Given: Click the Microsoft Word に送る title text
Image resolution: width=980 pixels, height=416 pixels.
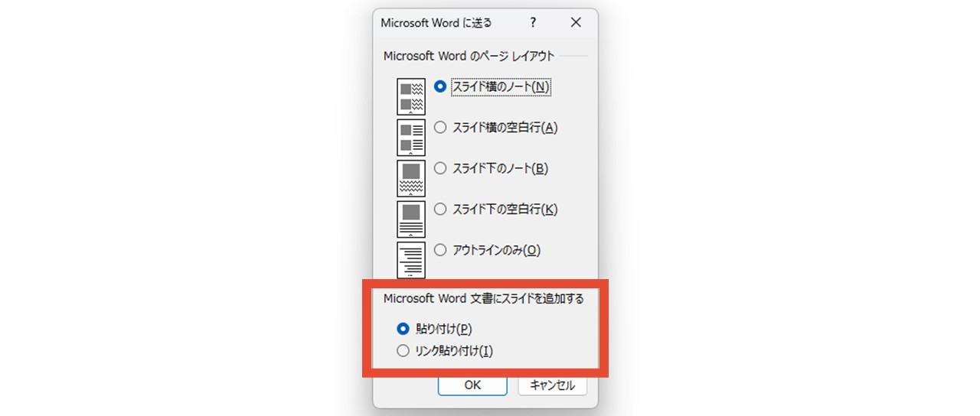Looking at the screenshot, I should pyautogui.click(x=436, y=23).
